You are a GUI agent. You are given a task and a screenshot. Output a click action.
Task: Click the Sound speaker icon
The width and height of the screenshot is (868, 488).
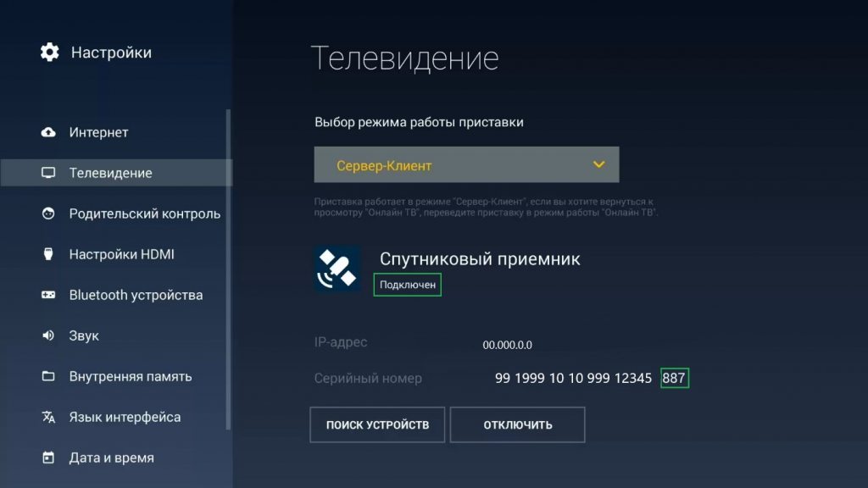[48, 335]
